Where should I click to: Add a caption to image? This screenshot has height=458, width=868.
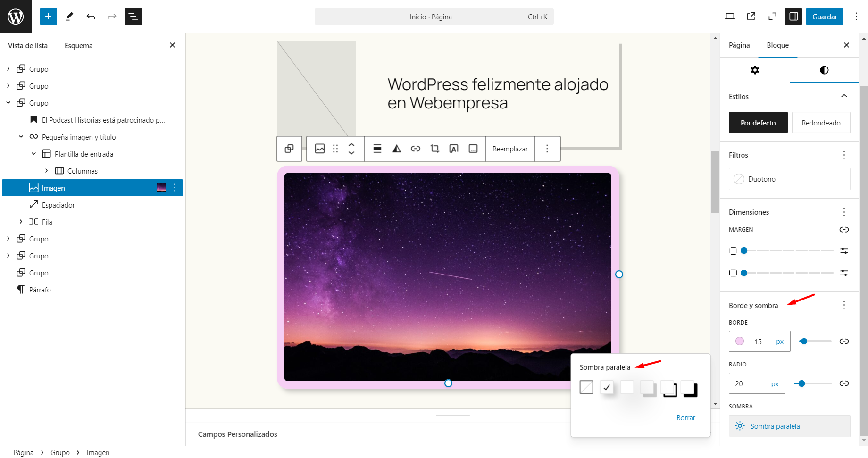(473, 149)
